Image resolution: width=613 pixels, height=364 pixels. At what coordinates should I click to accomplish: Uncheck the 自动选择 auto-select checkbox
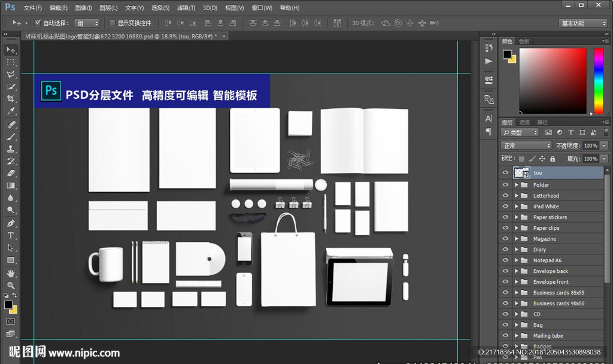38,23
